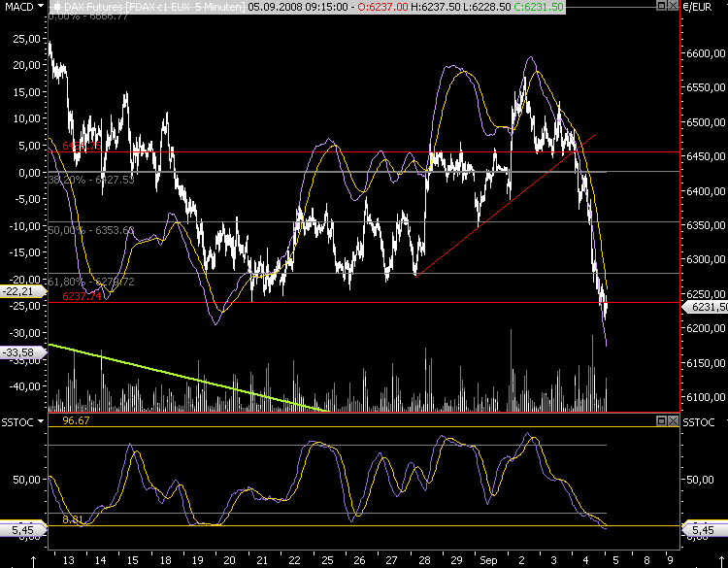Viewport: 728px width, 568px height.
Task: Select the -22,21 MACD value marker
Action: (x=22, y=291)
